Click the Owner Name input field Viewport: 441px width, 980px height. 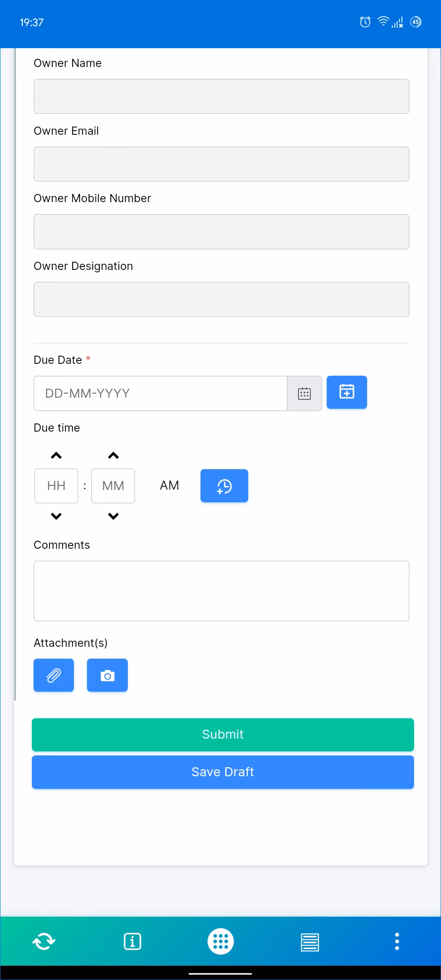(x=221, y=96)
